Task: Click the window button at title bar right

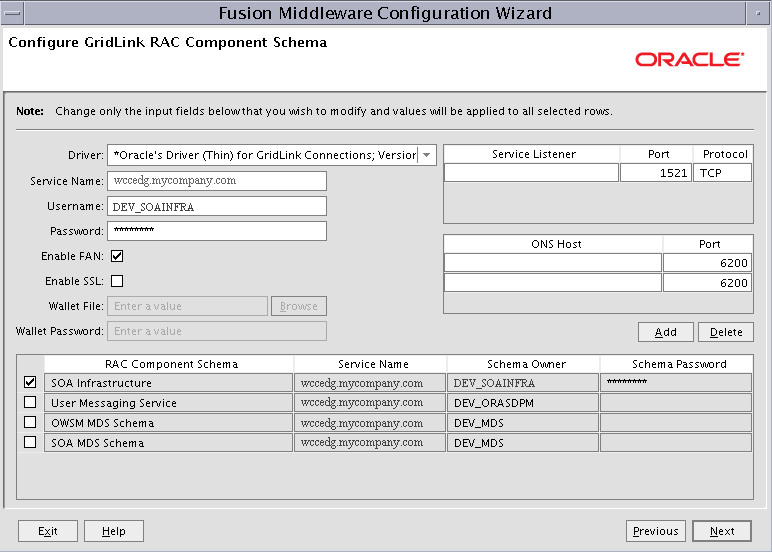Action: click(x=758, y=13)
